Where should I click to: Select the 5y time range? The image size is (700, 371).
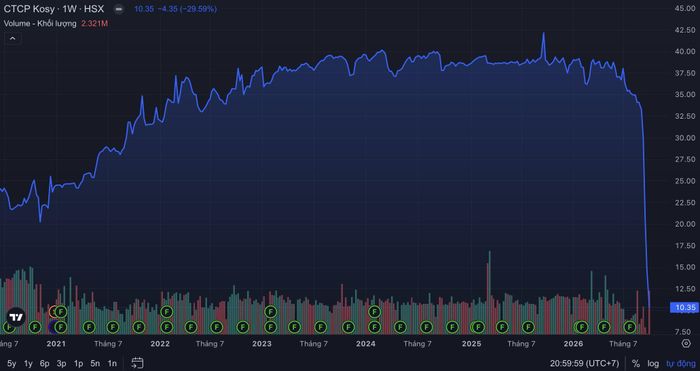click(x=12, y=363)
